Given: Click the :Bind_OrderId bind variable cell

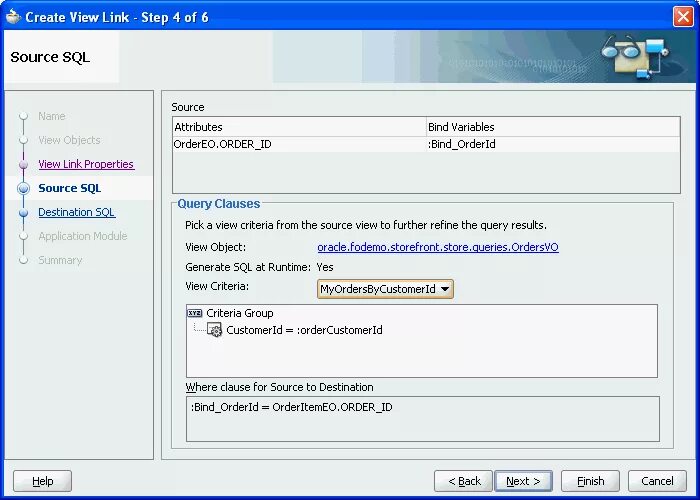Looking at the screenshot, I should [553, 144].
